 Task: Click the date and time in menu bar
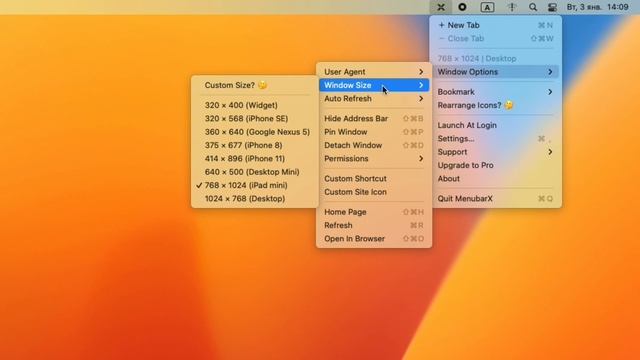[x=597, y=7]
